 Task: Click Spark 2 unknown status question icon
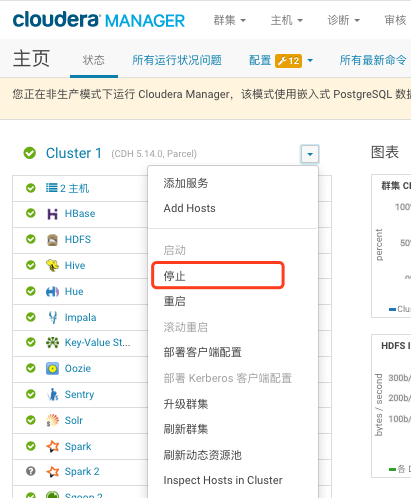[31, 471]
